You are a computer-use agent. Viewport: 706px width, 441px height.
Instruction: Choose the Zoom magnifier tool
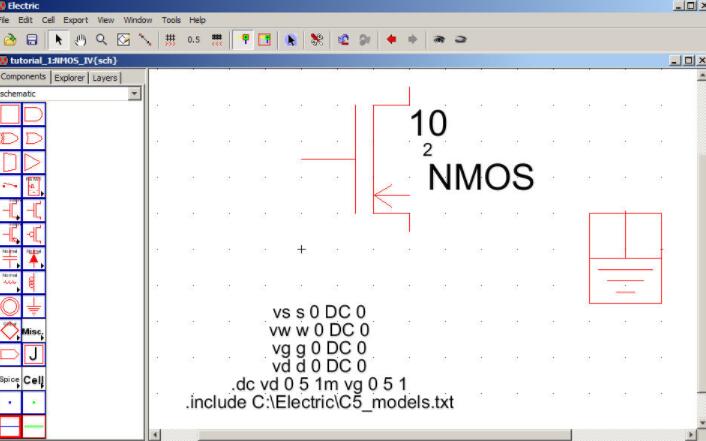[101, 40]
